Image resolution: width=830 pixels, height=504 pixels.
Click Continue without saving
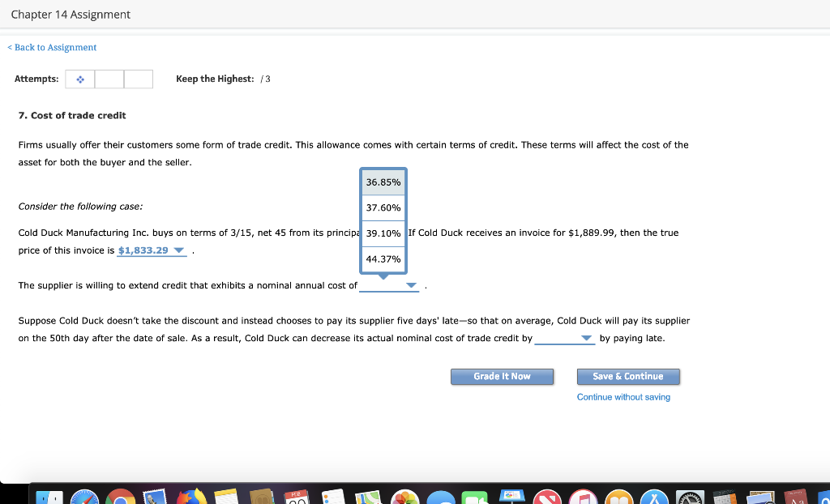click(623, 397)
